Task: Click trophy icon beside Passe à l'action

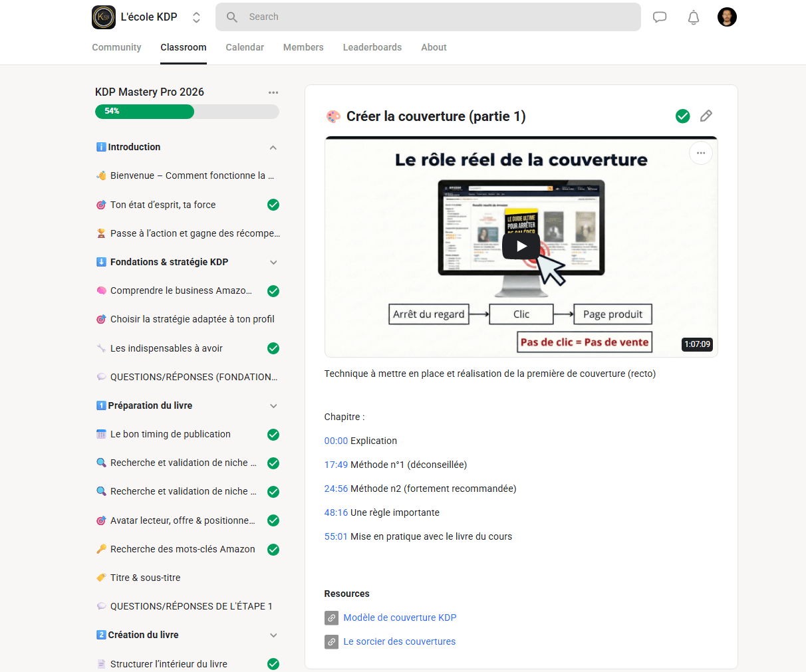Action: [101, 233]
